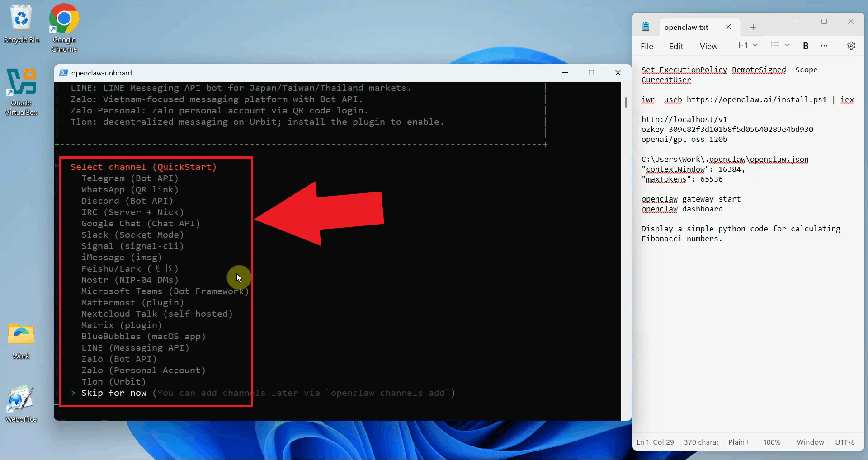This screenshot has width=868, height=460.
Task: Close the openclaw.txt tab
Action: click(728, 27)
